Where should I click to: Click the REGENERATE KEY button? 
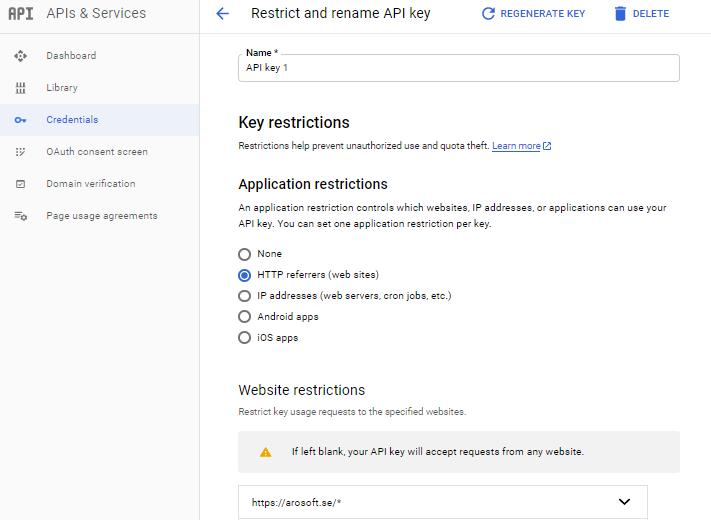(x=533, y=14)
